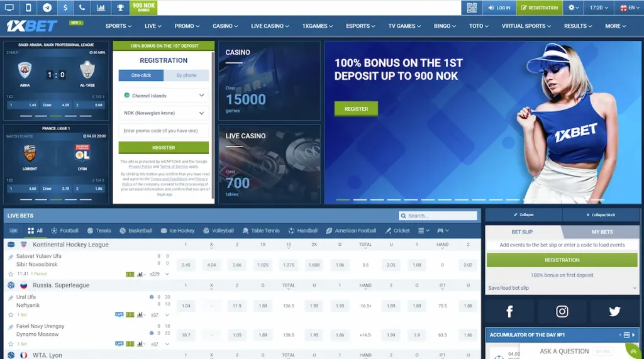Open the Telegram icon in top bar
The image size is (644, 359).
coord(47,8)
